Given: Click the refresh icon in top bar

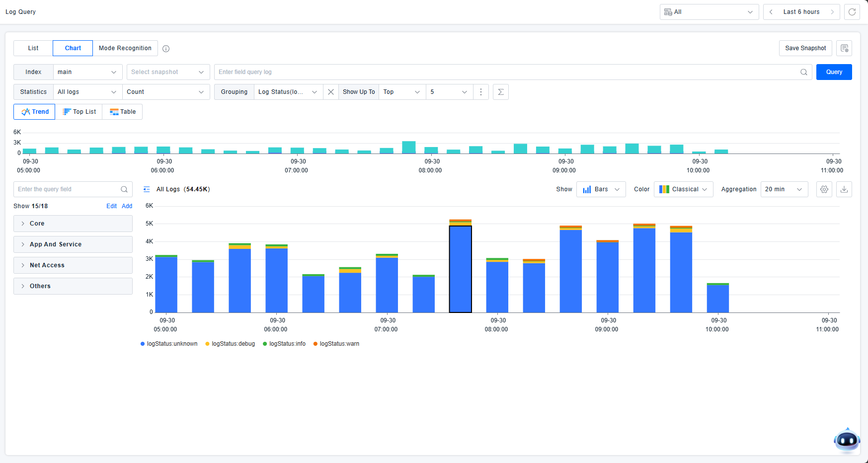Looking at the screenshot, I should click(852, 12).
